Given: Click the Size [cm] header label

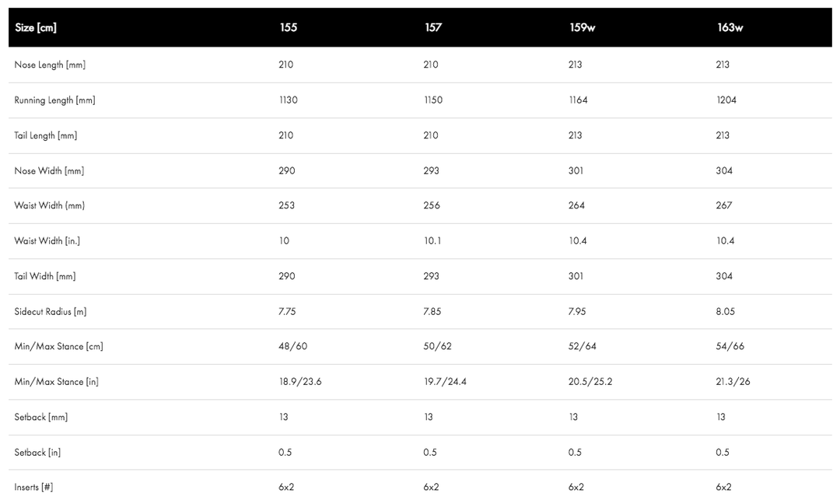Looking at the screenshot, I should pyautogui.click(x=36, y=28).
